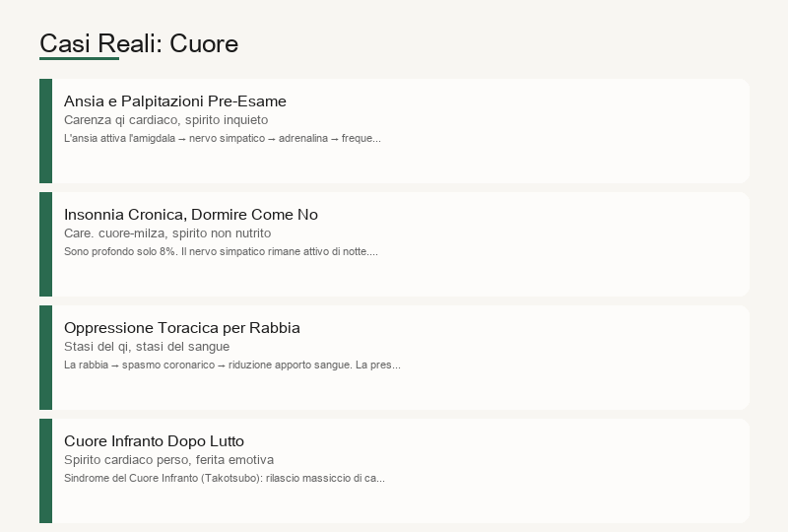Select the subtitle "Care. cuore-milza, spirito non nutrito"
The image size is (788, 532).
[167, 233]
